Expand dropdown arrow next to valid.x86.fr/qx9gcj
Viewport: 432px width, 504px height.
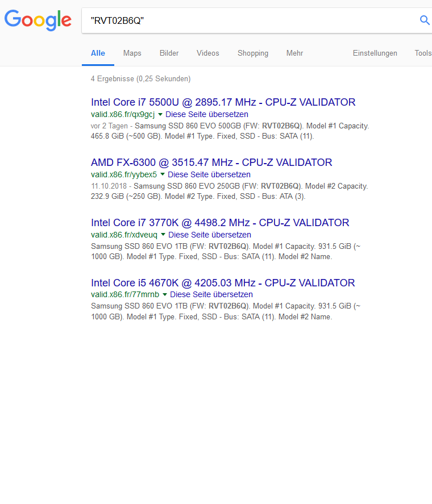coord(160,114)
